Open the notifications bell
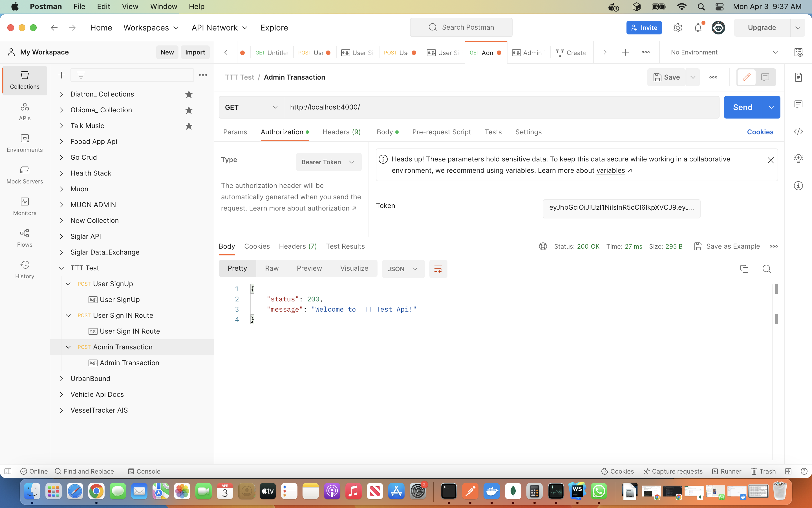 (x=698, y=28)
